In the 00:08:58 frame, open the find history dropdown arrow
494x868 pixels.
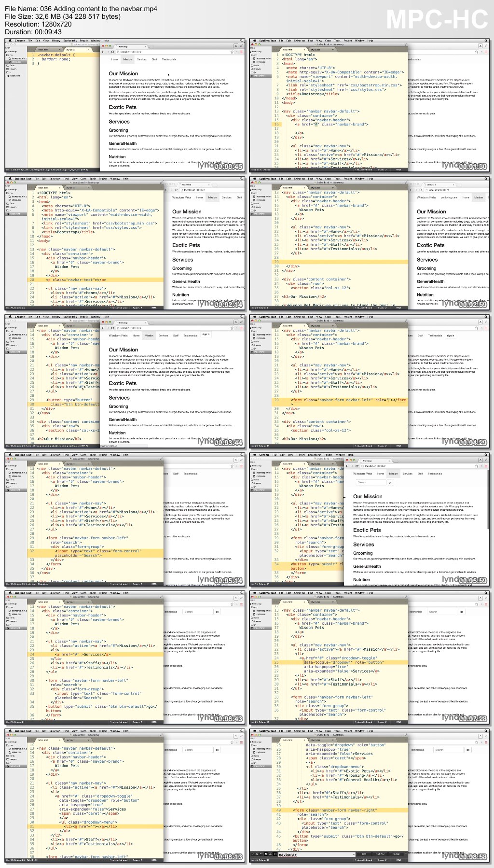[x=354, y=854]
